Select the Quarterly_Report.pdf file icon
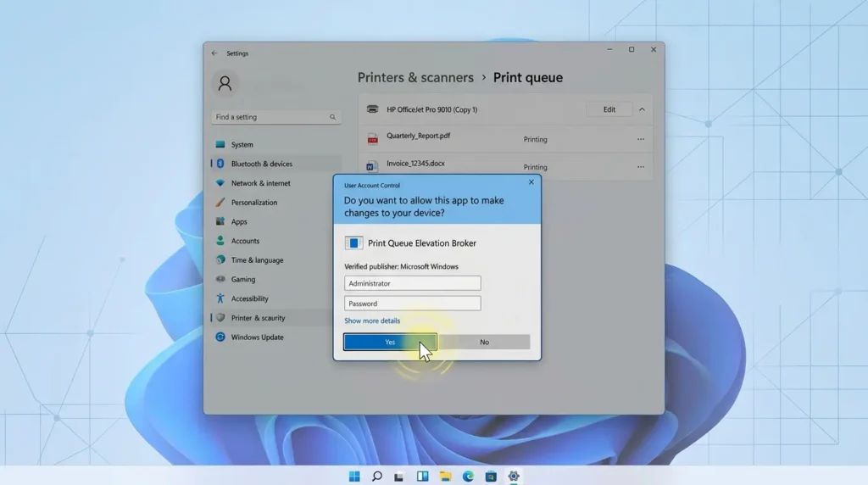Screen dimensions: 868x485 pyautogui.click(x=373, y=139)
